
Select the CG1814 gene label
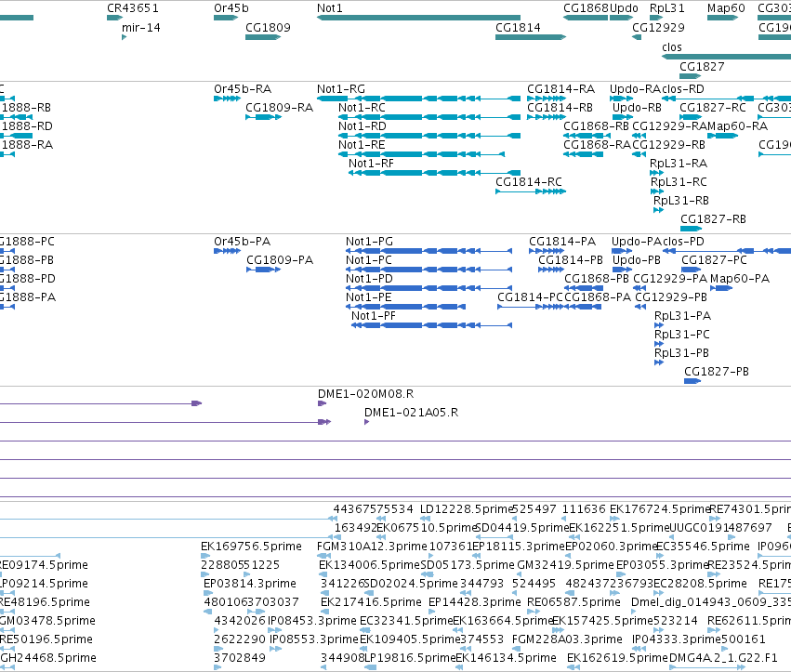tap(518, 27)
